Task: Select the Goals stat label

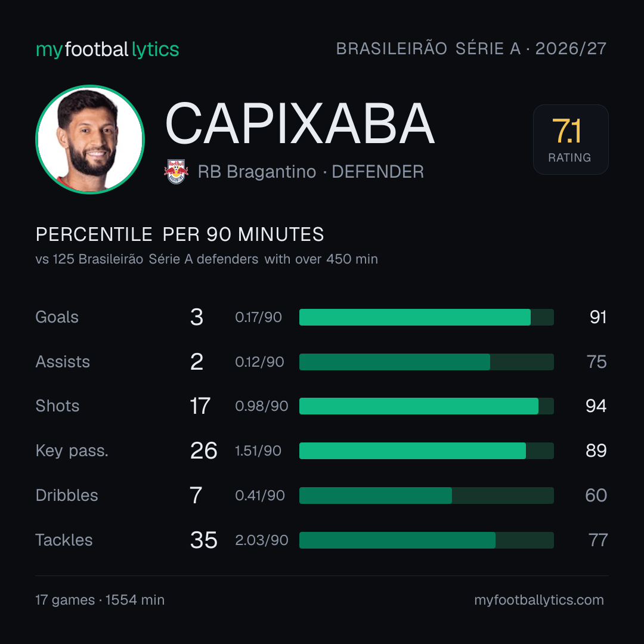Action: 57,317
